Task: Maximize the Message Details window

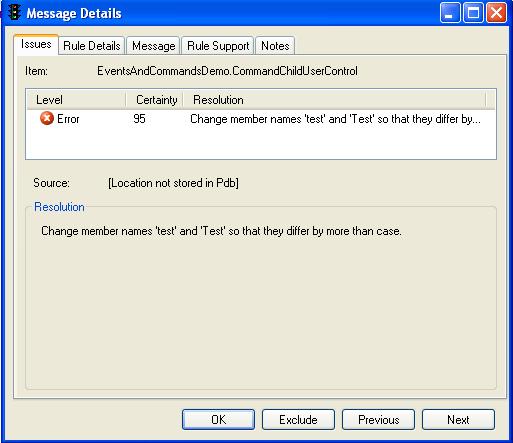Action: (473, 13)
